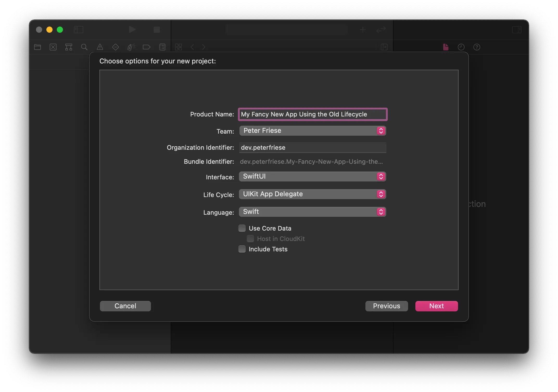Select the History inspector clock icon

pyautogui.click(x=461, y=47)
